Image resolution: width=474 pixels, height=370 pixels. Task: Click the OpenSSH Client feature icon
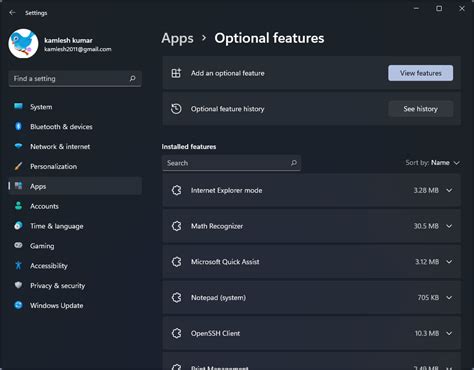pyautogui.click(x=176, y=333)
